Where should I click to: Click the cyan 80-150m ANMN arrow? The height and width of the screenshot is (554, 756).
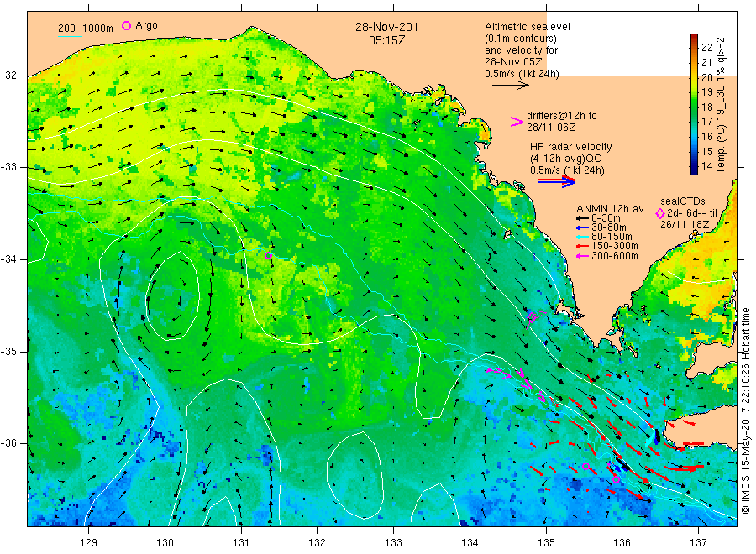tap(582, 237)
